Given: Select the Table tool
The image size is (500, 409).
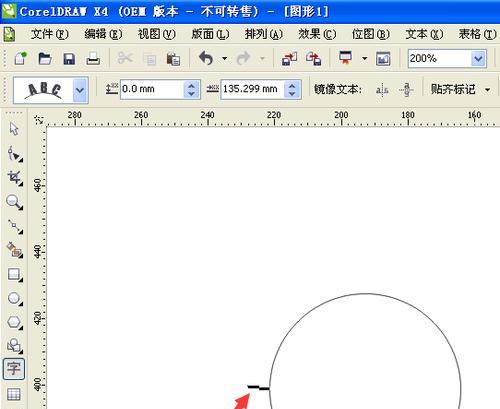Looking at the screenshot, I should [14, 394].
